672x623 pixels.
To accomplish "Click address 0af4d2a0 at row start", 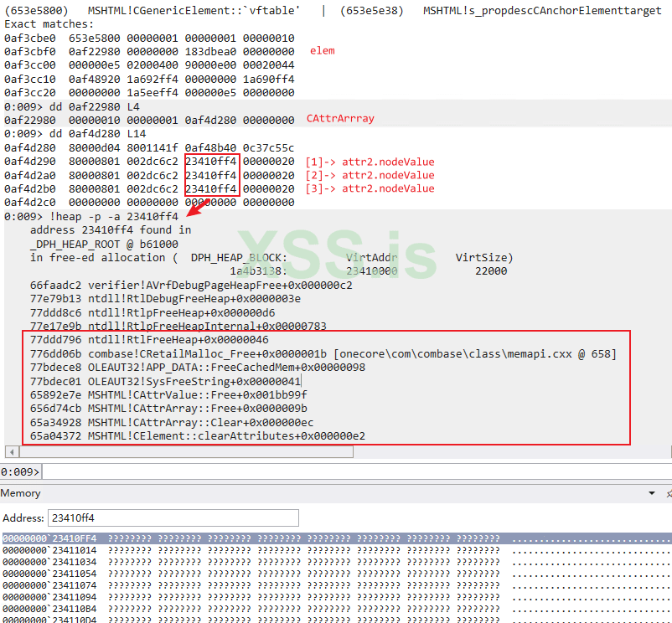I will pyautogui.click(x=30, y=176).
